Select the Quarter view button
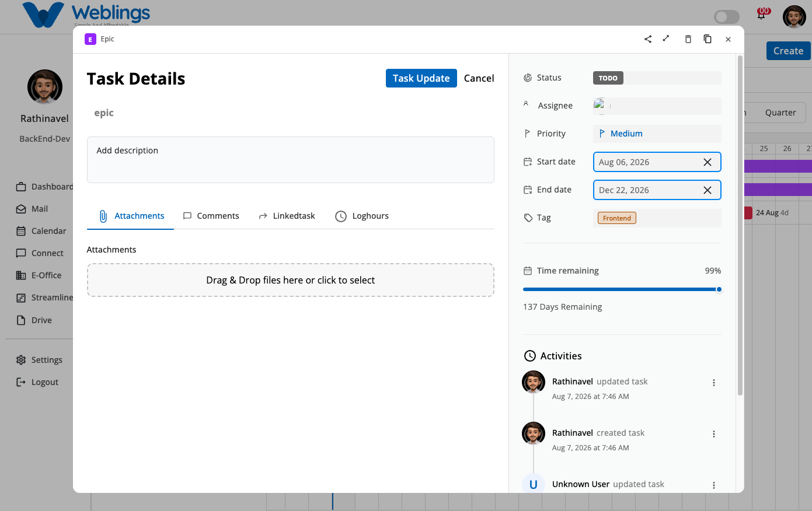The image size is (812, 511). coord(780,113)
